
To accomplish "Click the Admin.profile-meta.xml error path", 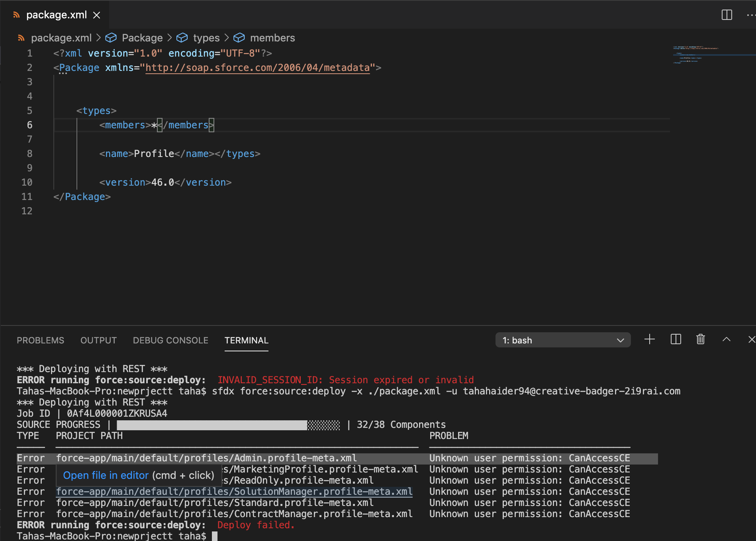I will click(206, 458).
